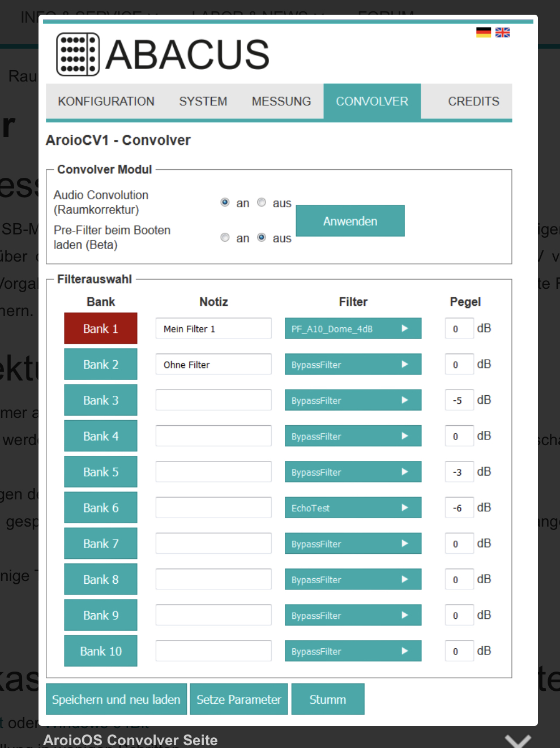Edit the Bank 10 Pegel dB value
This screenshot has width=560, height=748.
[x=459, y=651]
